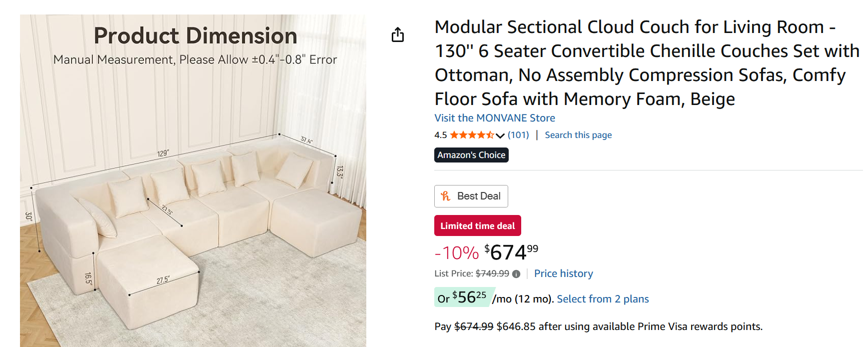Open the 101 customer reviews link
The height and width of the screenshot is (347, 868).
click(518, 135)
